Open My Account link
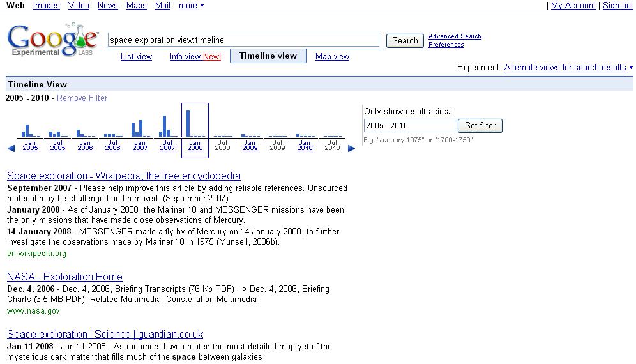636x364 pixels. (573, 6)
